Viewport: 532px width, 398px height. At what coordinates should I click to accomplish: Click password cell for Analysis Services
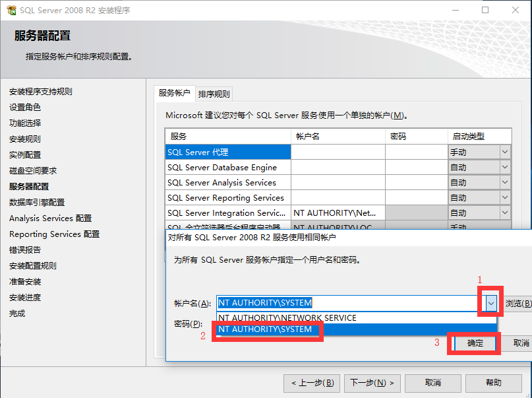[x=416, y=183]
